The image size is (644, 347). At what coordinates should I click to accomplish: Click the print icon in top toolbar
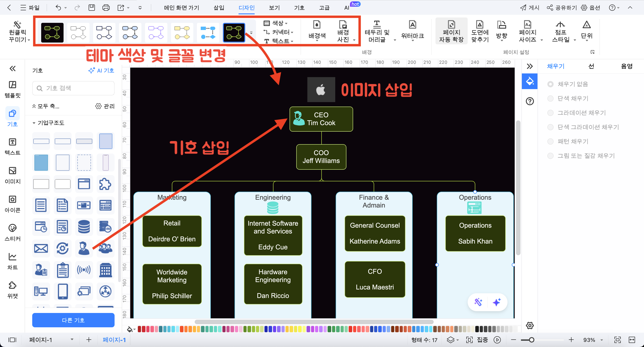pos(106,8)
